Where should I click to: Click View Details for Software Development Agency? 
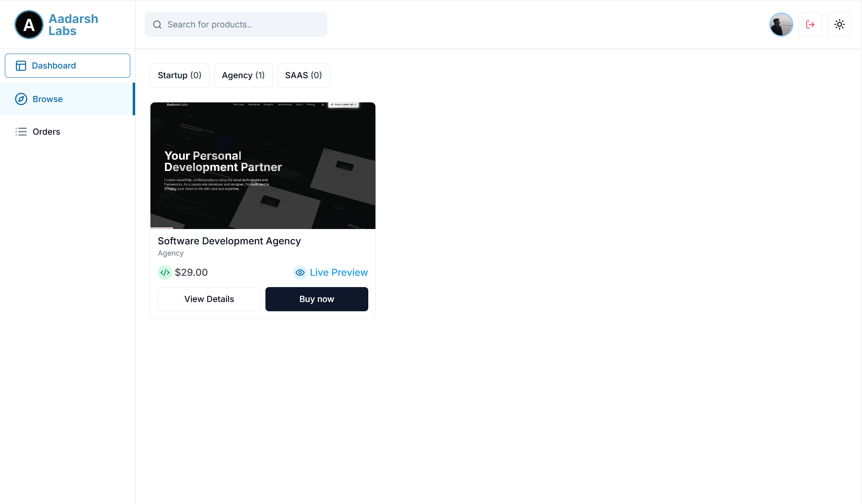(x=209, y=299)
